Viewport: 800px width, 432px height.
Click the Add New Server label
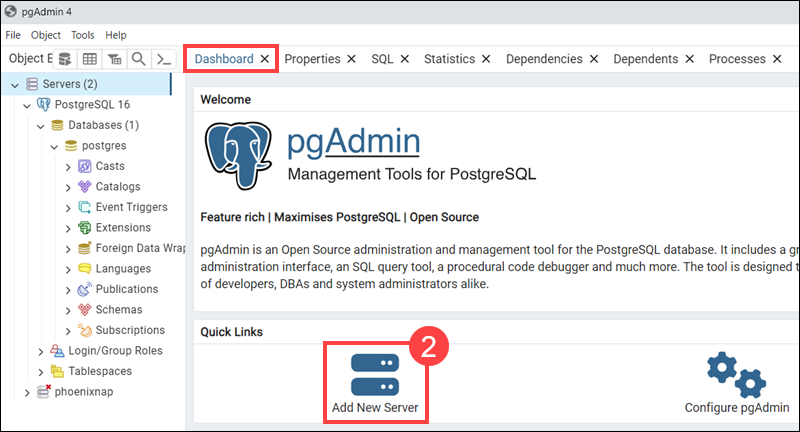tap(375, 408)
